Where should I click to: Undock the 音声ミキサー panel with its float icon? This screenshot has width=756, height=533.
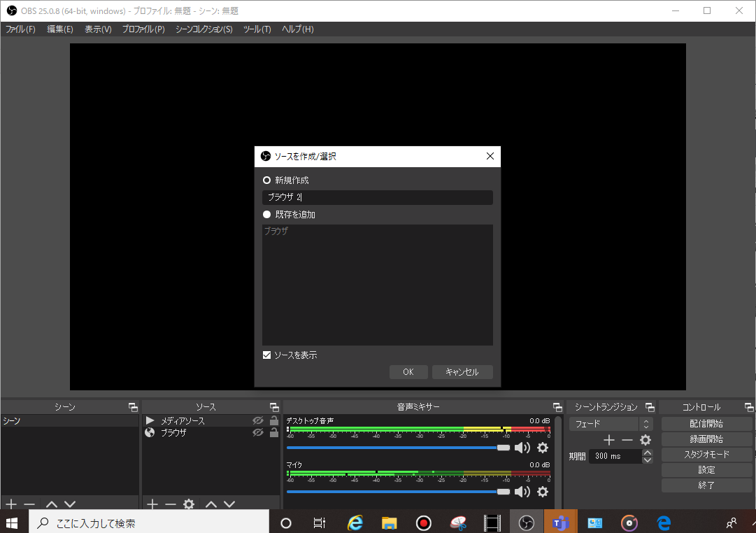coord(557,407)
